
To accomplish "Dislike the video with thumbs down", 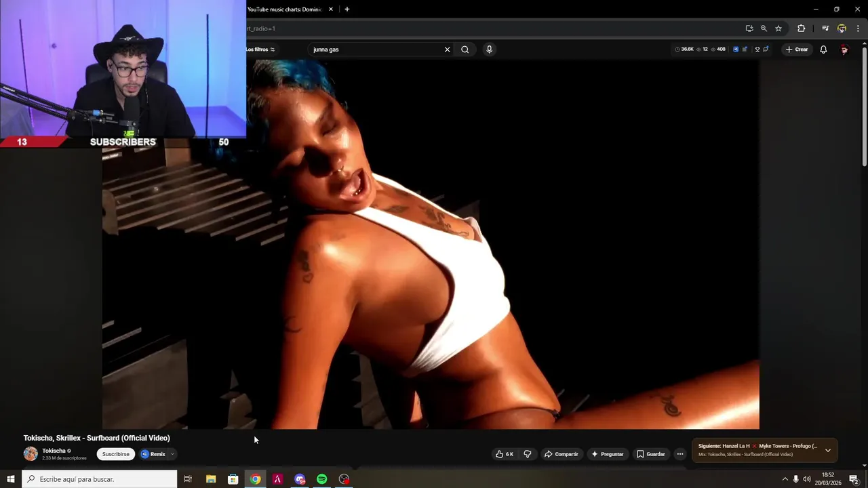I will coord(528,454).
